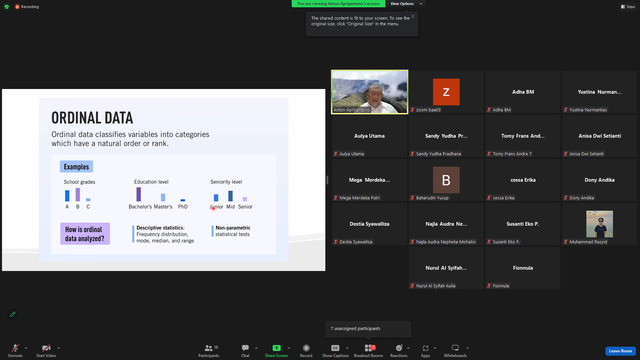Expand audio options arrow beside Unmute
The width and height of the screenshot is (640, 360).
(x=26, y=348)
